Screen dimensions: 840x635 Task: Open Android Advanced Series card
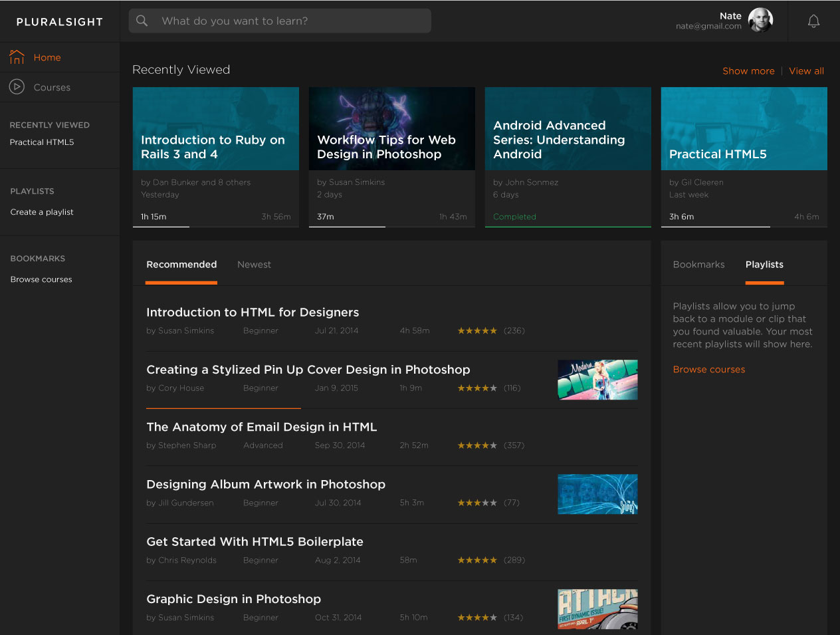[568, 157]
